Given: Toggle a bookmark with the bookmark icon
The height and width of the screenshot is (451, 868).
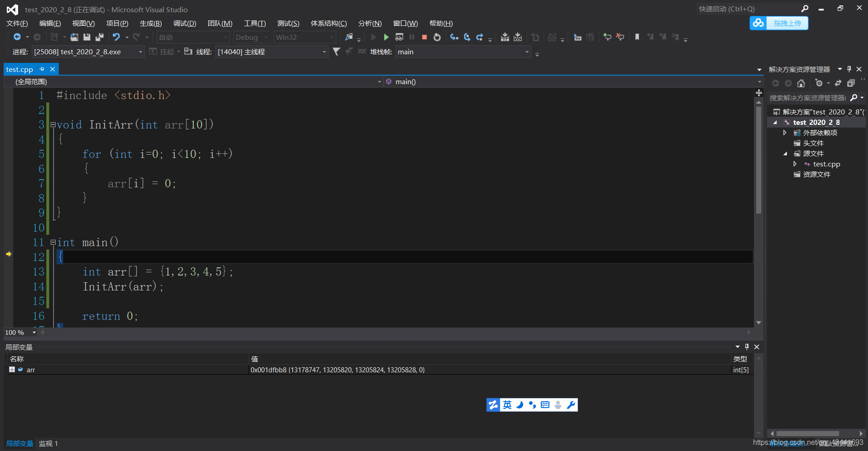Looking at the screenshot, I should [637, 37].
